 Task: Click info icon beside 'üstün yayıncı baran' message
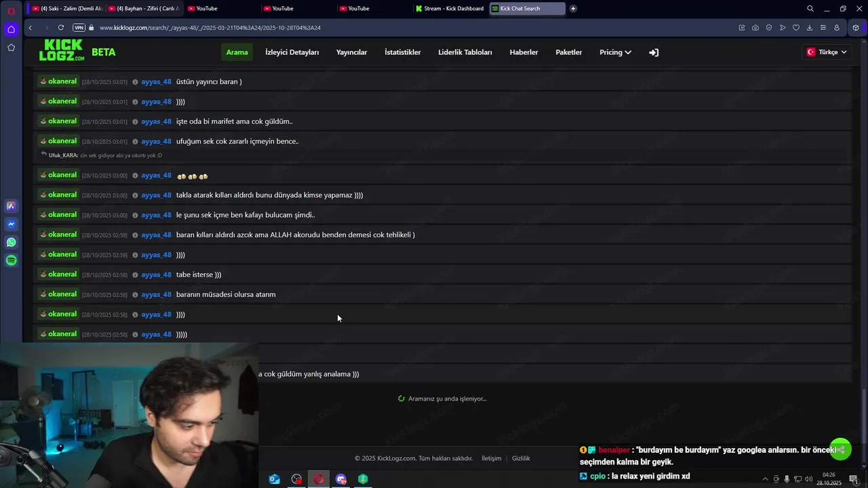tap(135, 82)
